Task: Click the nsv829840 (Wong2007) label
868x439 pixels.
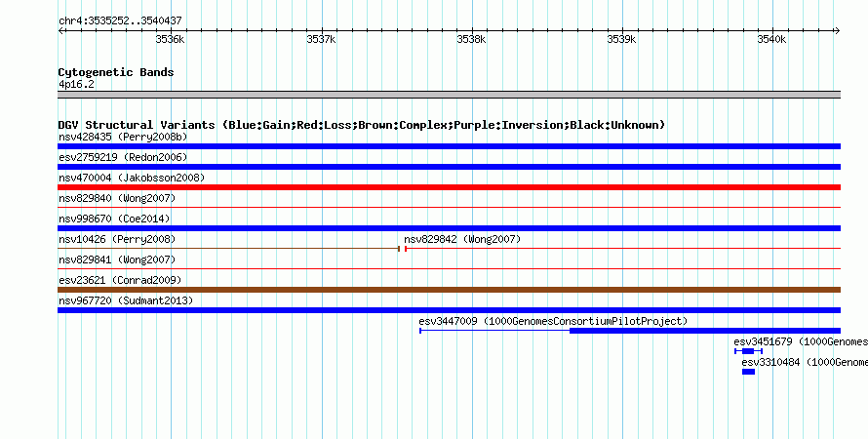Action: (117, 198)
